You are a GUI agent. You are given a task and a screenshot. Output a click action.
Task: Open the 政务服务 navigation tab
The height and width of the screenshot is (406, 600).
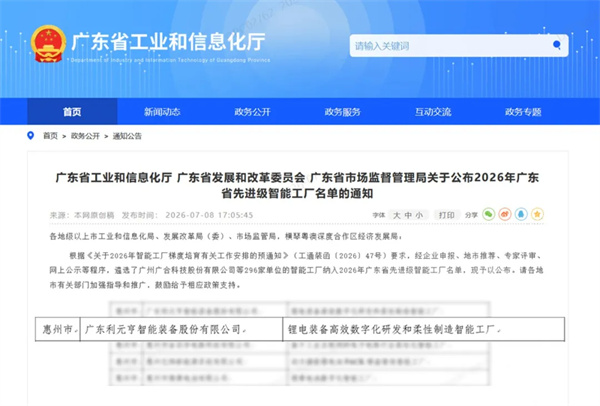pyautogui.click(x=343, y=112)
